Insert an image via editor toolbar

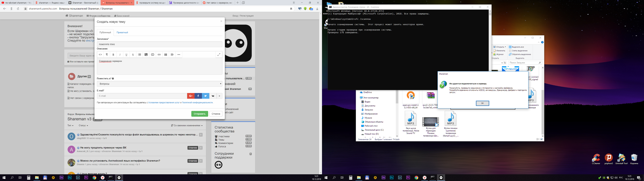click(146, 55)
